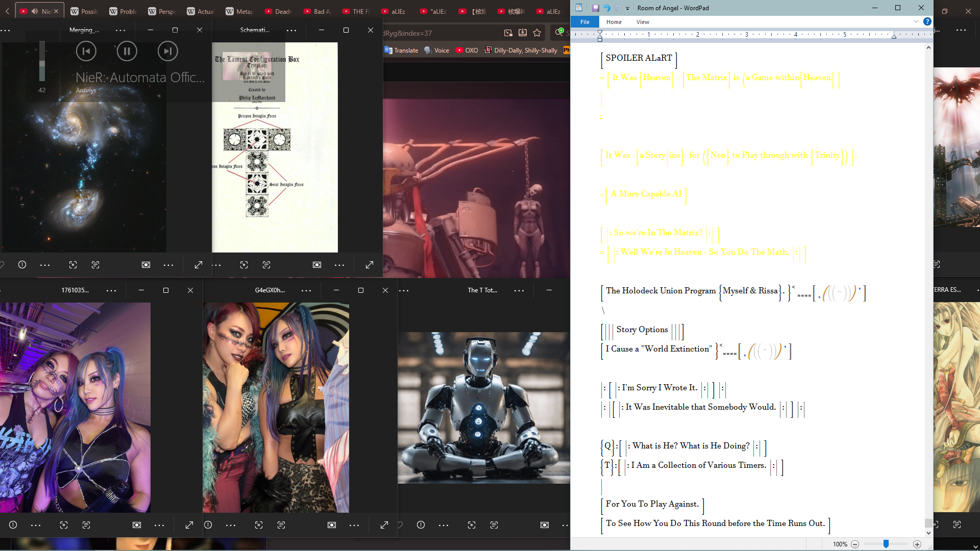Pause the NieR: Automata track
The height and width of the screenshot is (551, 980).
coord(127,51)
